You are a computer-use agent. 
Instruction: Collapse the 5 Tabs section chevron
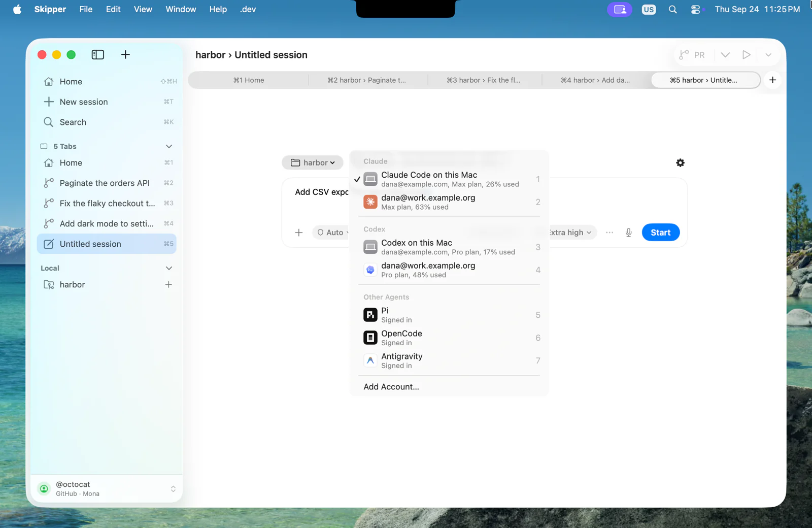click(169, 146)
